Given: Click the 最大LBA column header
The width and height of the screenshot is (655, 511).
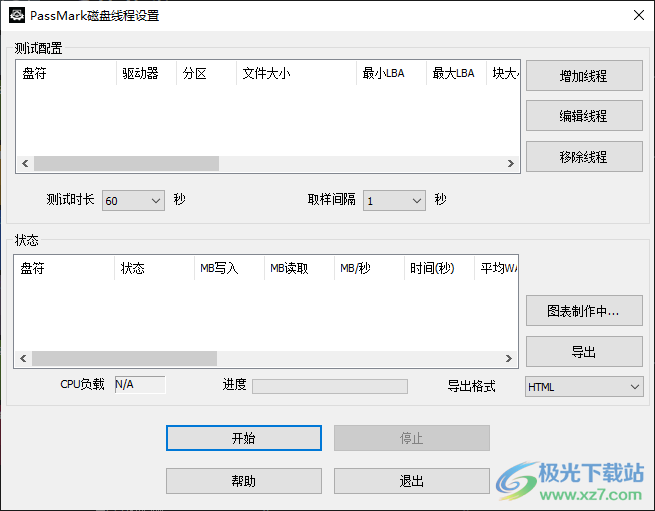Looking at the screenshot, I should coord(457,73).
